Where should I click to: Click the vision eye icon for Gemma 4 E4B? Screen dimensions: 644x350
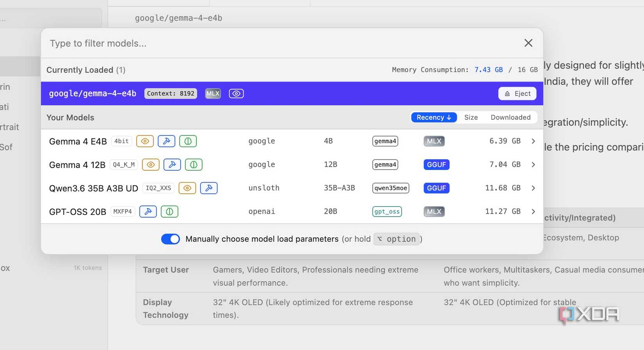pos(145,141)
